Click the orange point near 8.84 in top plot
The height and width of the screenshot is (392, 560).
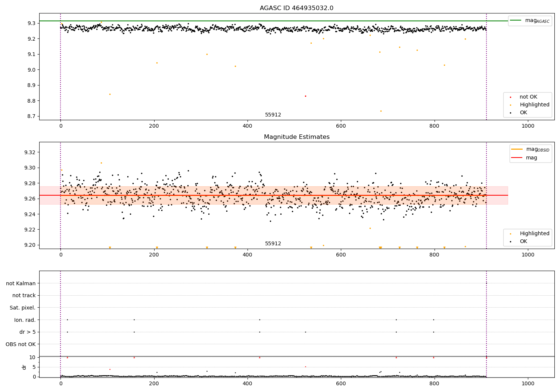pos(110,94)
